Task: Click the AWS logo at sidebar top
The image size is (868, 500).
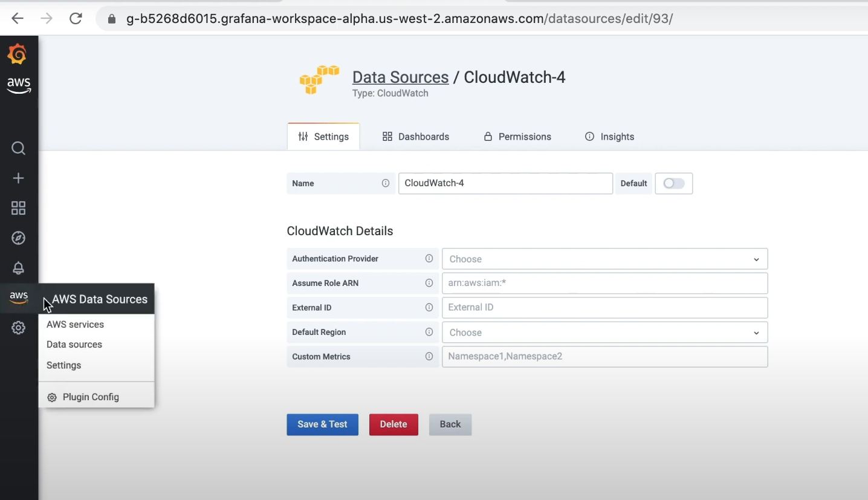Action: pos(19,86)
